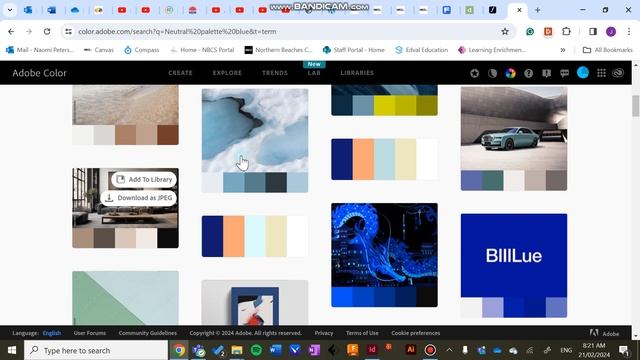Show hidden system tray icons
This screenshot has width=640, height=360.
(x=449, y=350)
